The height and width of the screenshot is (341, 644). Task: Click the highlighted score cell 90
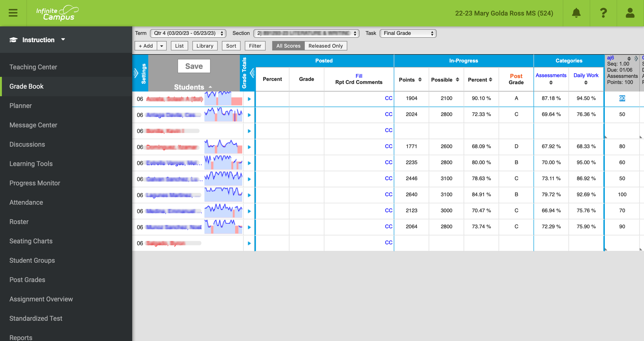coord(622,98)
